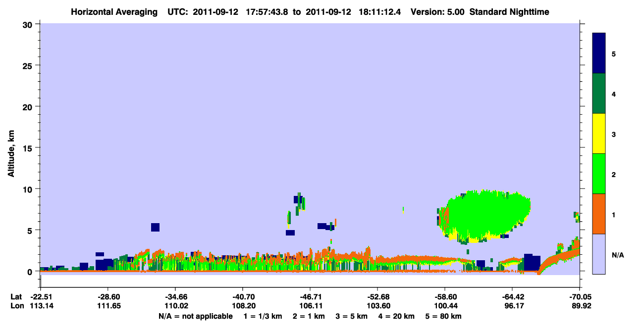Click the 'Lon' row label

(x=16, y=306)
